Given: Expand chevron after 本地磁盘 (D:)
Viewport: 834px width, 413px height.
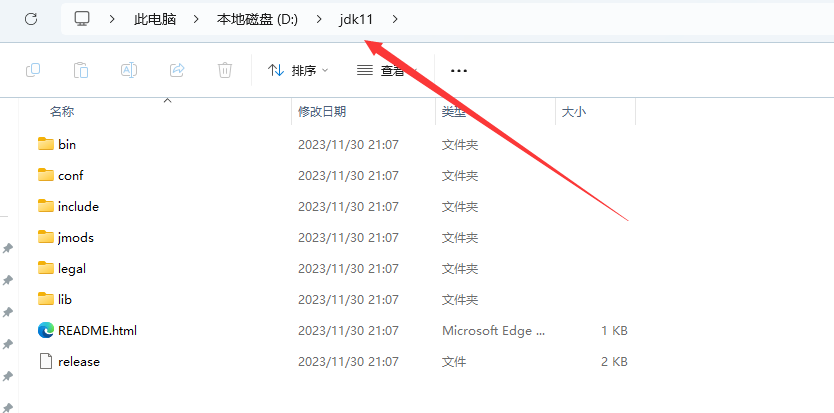Looking at the screenshot, I should 319,20.
